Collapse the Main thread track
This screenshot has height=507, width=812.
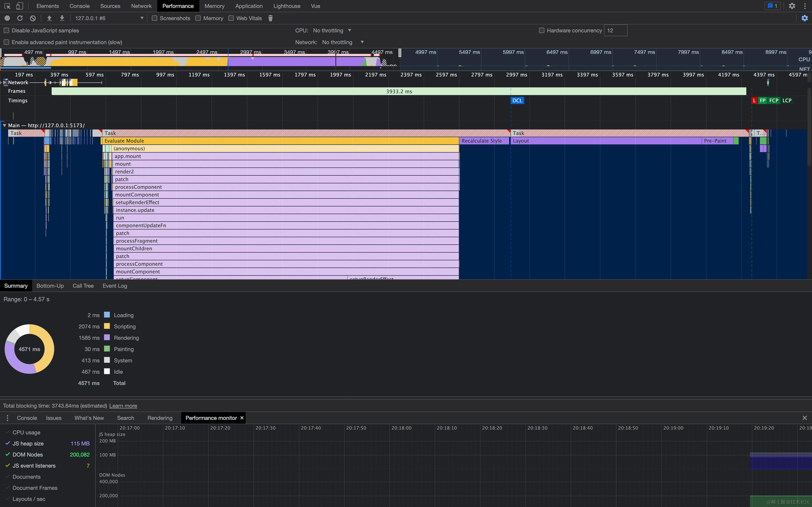(x=4, y=126)
